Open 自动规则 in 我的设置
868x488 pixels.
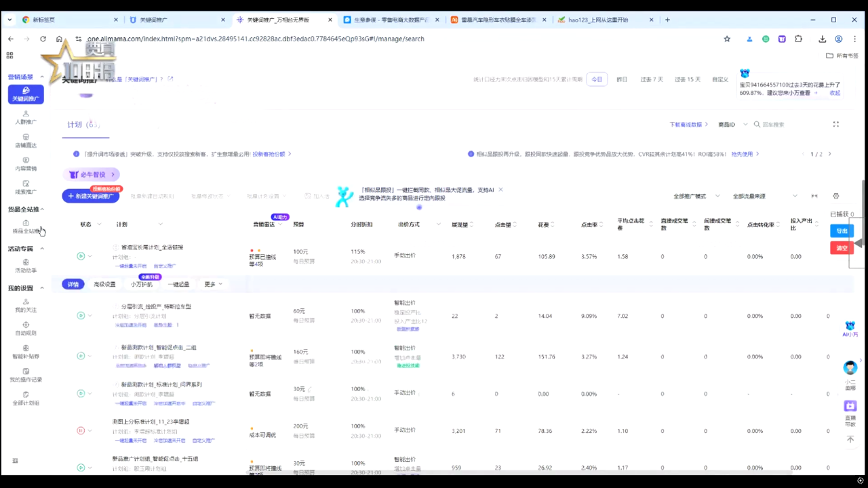coord(26,329)
